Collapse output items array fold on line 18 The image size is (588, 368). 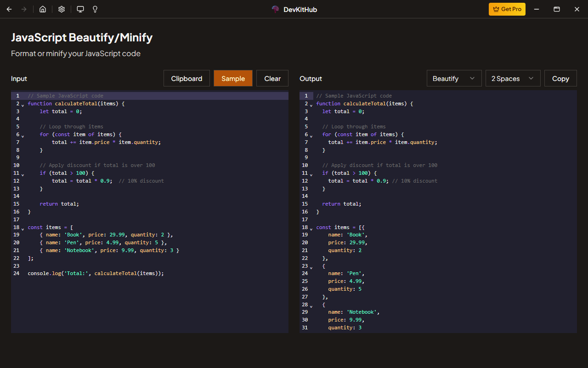(x=311, y=229)
